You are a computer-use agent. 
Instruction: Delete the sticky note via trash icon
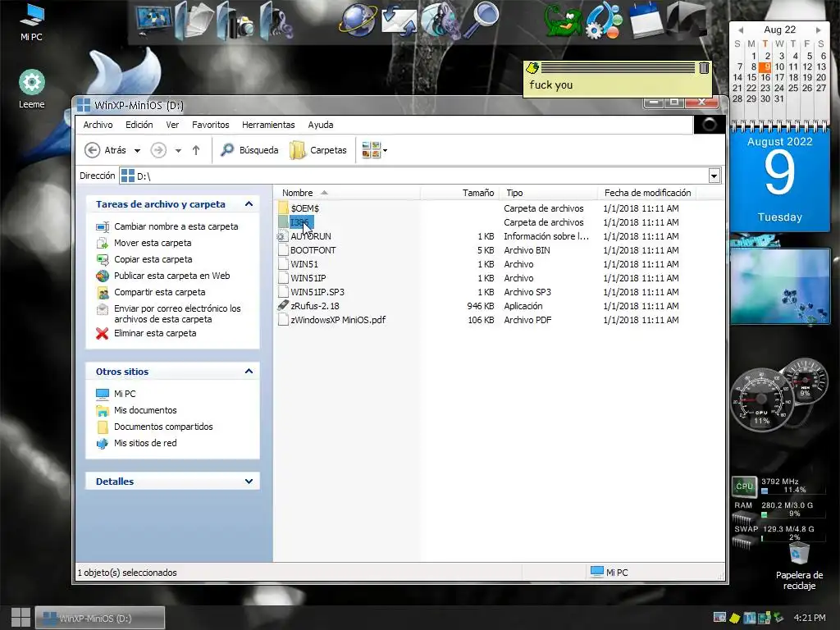tap(704, 67)
